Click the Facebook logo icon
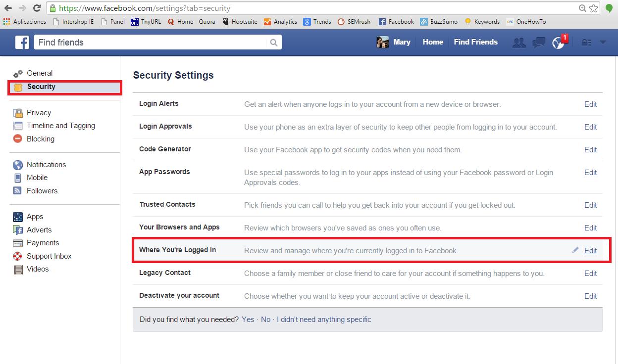Screen dimensions: 618x364 22,43
